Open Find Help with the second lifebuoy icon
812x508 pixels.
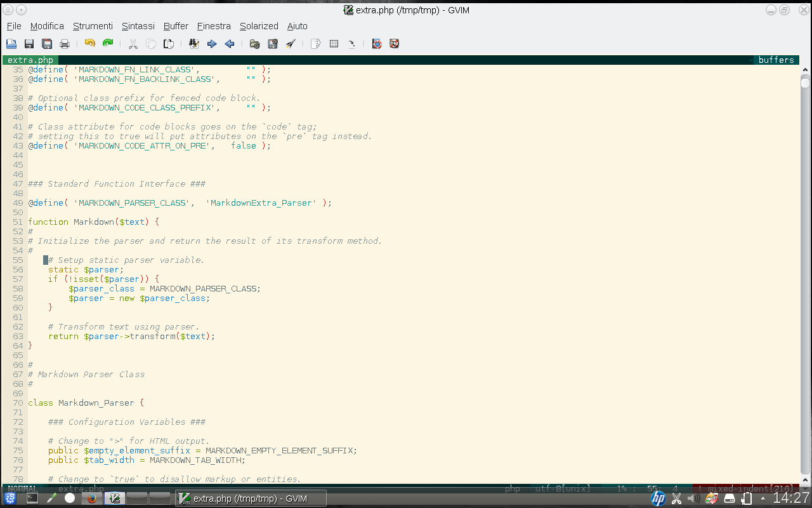pyautogui.click(x=395, y=44)
